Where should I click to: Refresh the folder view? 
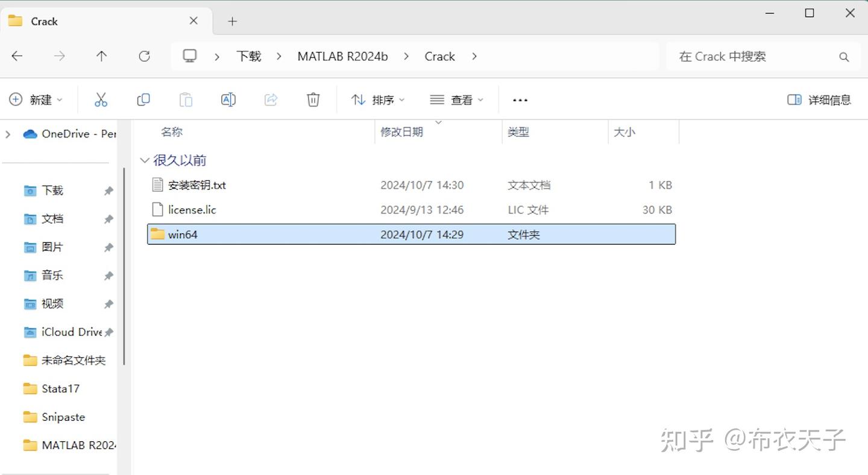click(144, 56)
